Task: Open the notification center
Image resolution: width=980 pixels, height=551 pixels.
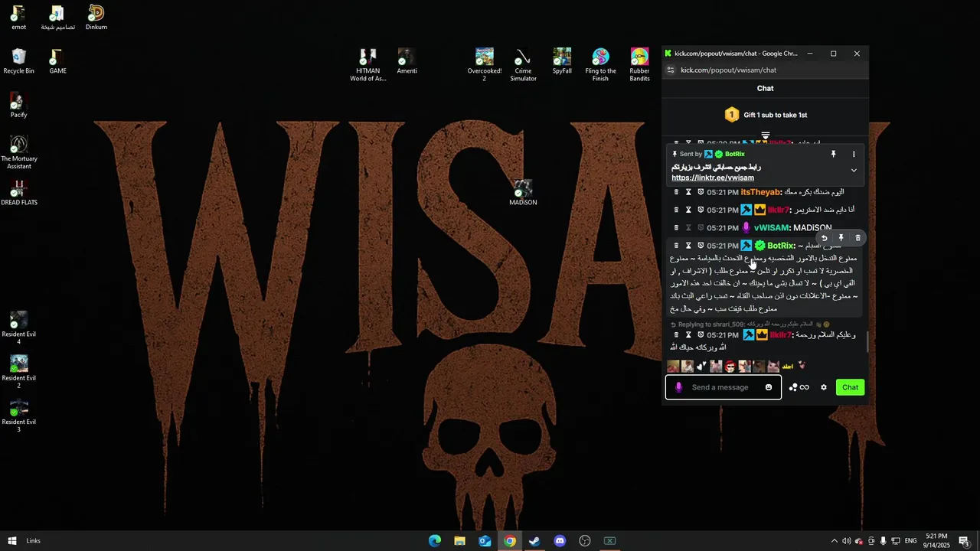Action: pos(964,541)
